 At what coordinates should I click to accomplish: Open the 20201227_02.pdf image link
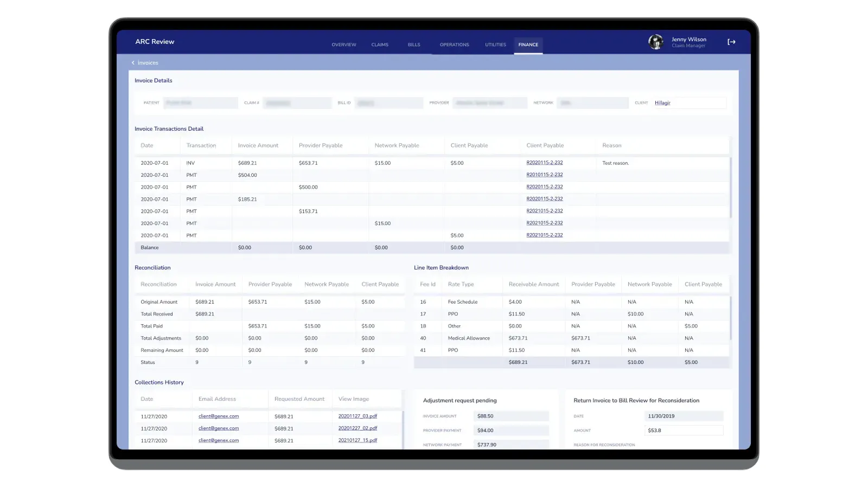[358, 428]
